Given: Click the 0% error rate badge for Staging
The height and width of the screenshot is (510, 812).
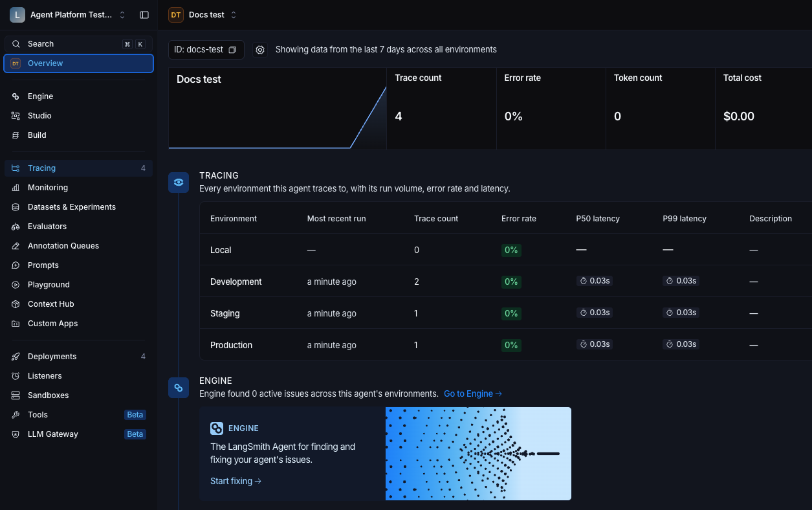Looking at the screenshot, I should pos(511,313).
